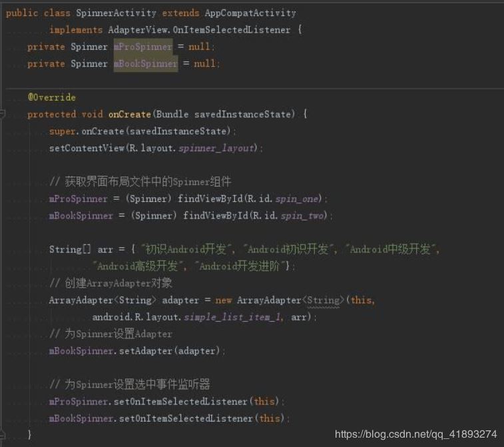Viewport: 504px width, 447px height.
Task: Click fold end marker beside closing brace
Action: (x=2, y=434)
